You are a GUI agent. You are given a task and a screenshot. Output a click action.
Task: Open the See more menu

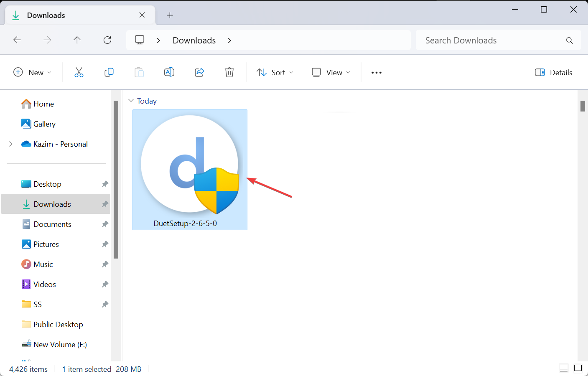coord(376,72)
